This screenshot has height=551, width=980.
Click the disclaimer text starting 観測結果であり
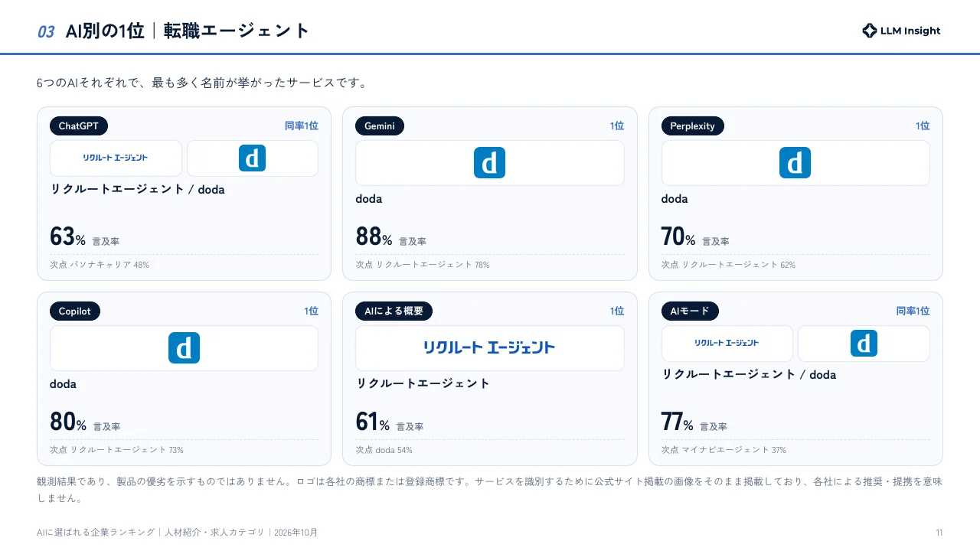tap(489, 490)
